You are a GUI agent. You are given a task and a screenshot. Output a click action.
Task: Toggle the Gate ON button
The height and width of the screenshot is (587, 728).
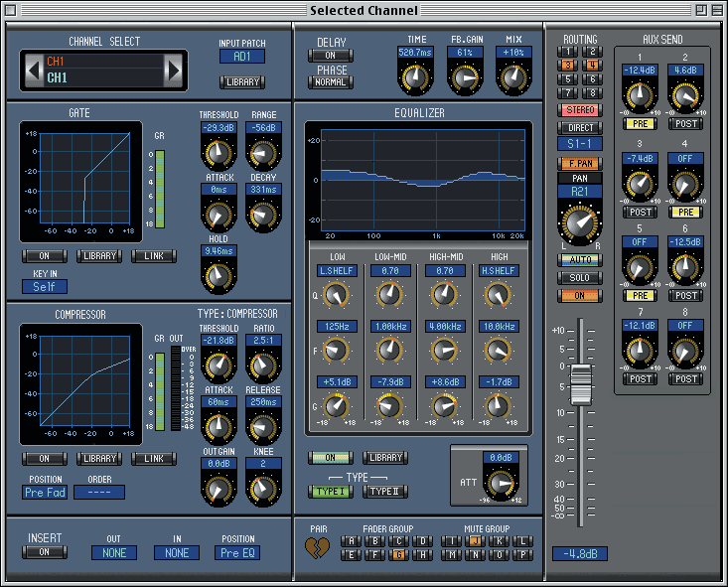tap(45, 256)
